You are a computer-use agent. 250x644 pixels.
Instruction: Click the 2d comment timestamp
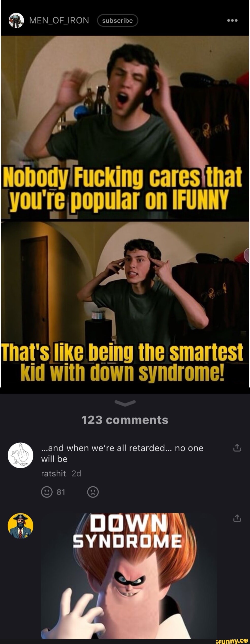coord(76,473)
